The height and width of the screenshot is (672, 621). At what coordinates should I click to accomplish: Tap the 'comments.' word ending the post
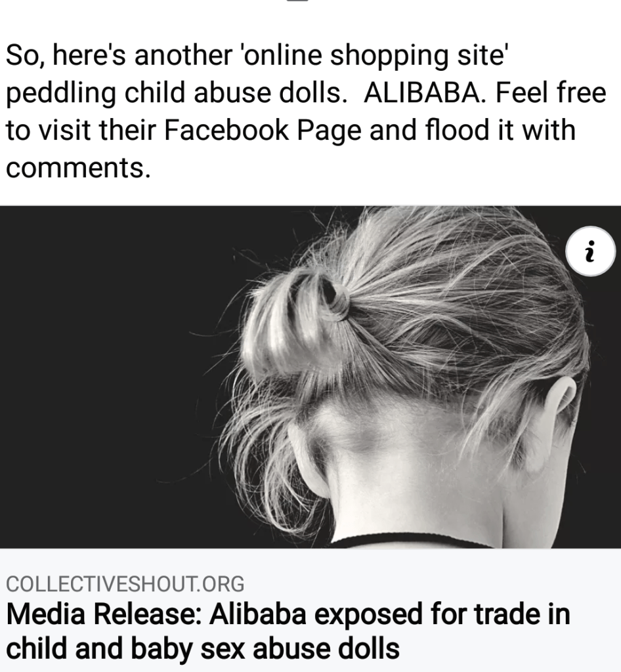pos(78,167)
